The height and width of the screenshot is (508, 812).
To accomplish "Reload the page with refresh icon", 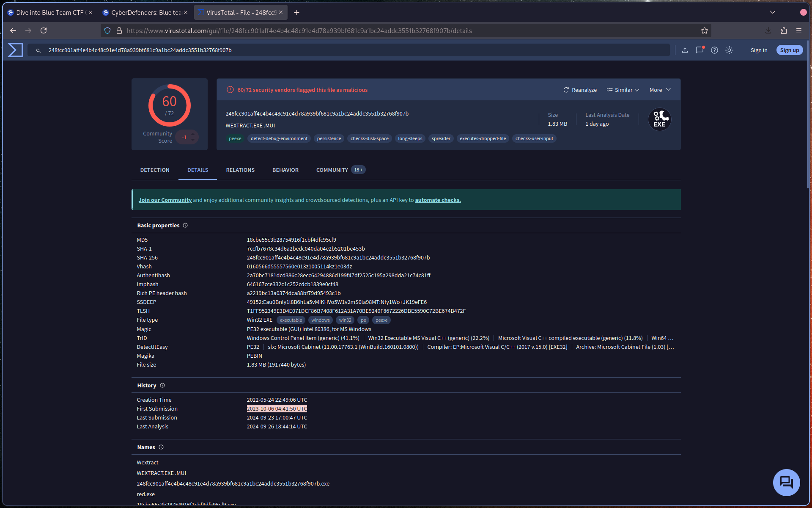I will pos(44,30).
